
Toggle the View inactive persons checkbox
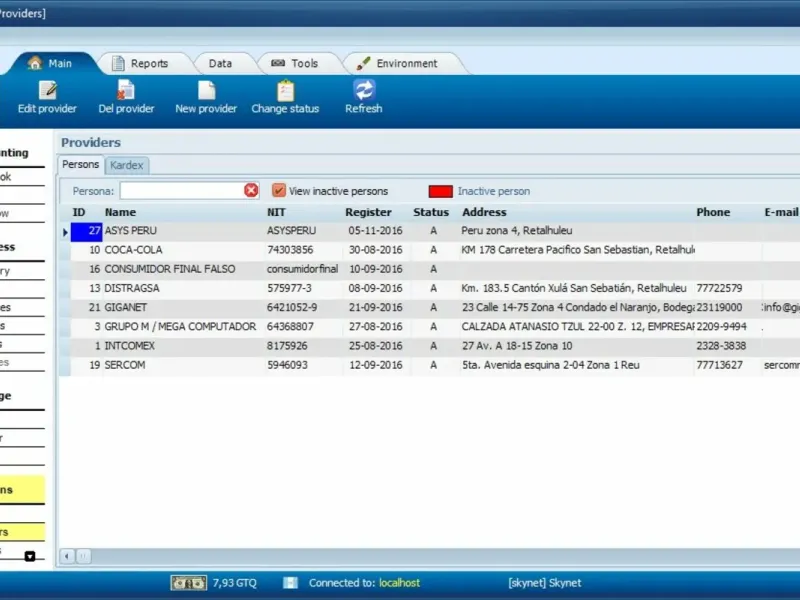[279, 190]
